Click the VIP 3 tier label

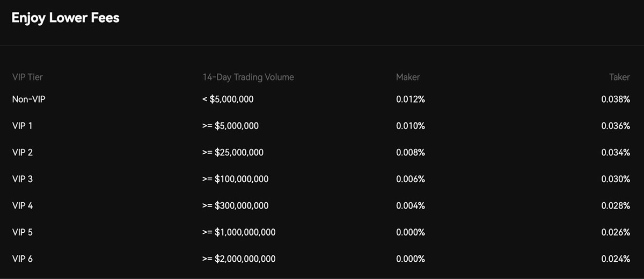click(23, 179)
